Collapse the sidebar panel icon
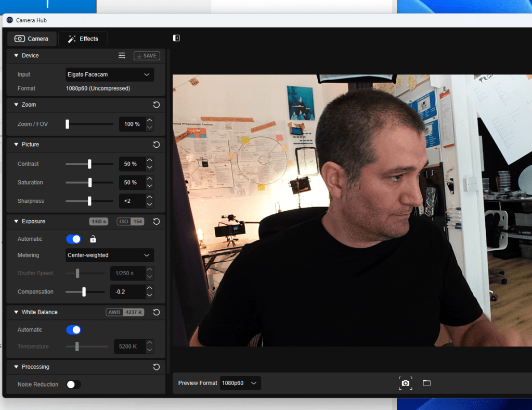 [x=176, y=38]
